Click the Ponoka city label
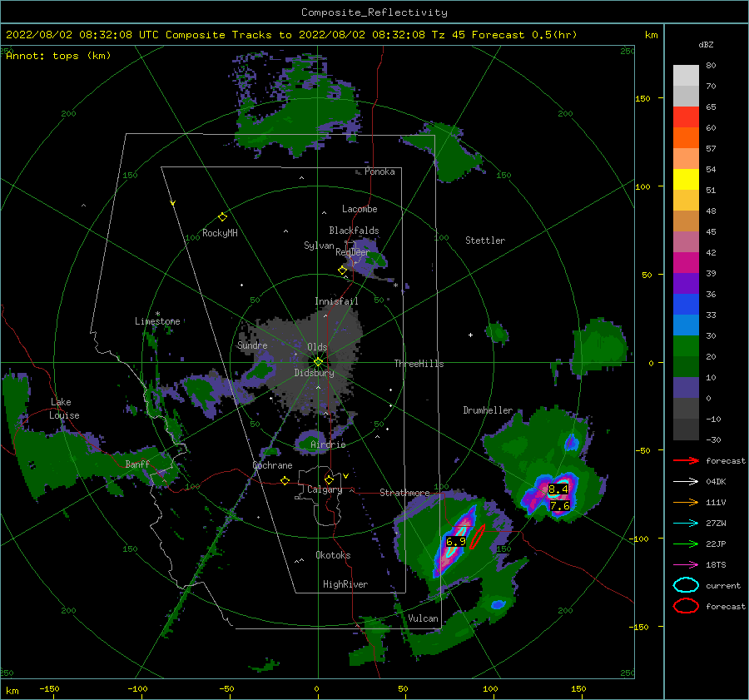 click(379, 171)
